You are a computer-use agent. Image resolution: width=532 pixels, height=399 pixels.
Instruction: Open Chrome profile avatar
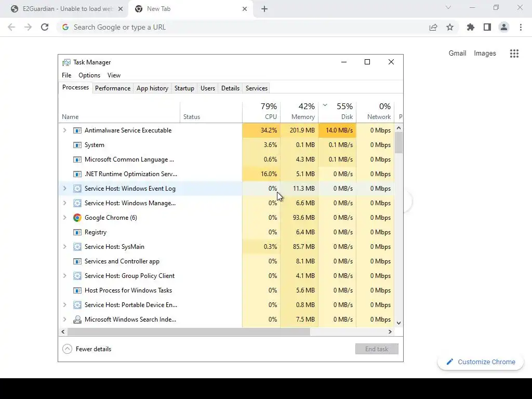coord(504,27)
